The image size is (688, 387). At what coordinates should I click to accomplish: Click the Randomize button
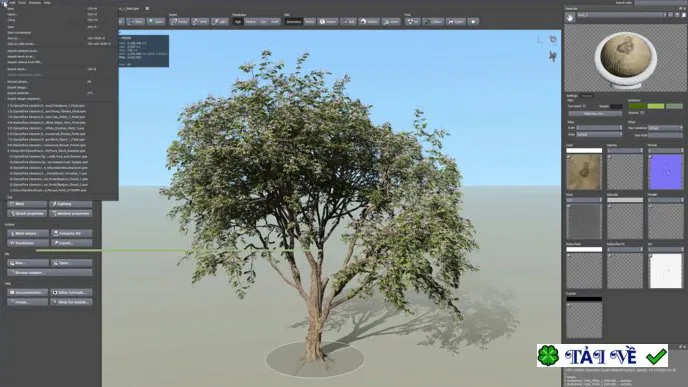click(x=28, y=243)
